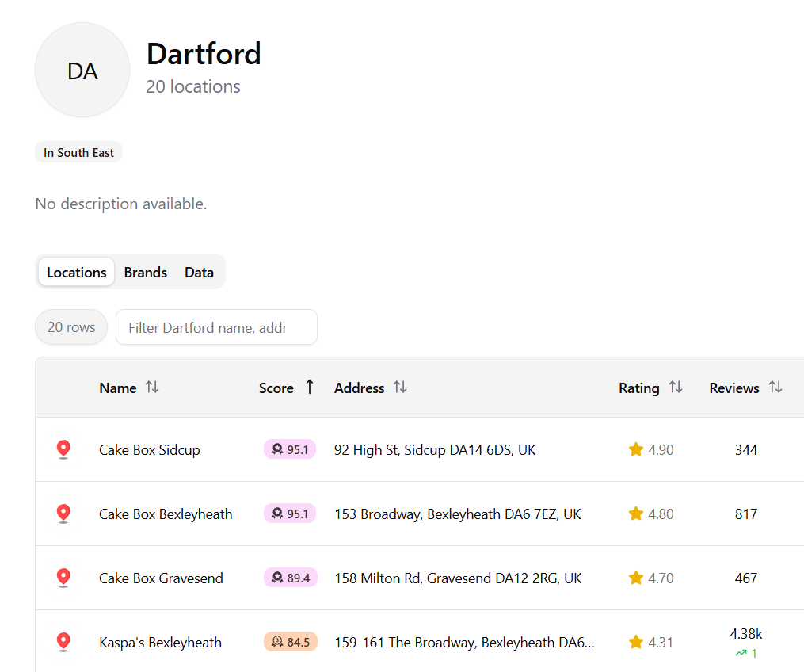The width and height of the screenshot is (804, 672).
Task: Toggle sorting on the Name column
Action: pyautogui.click(x=152, y=388)
